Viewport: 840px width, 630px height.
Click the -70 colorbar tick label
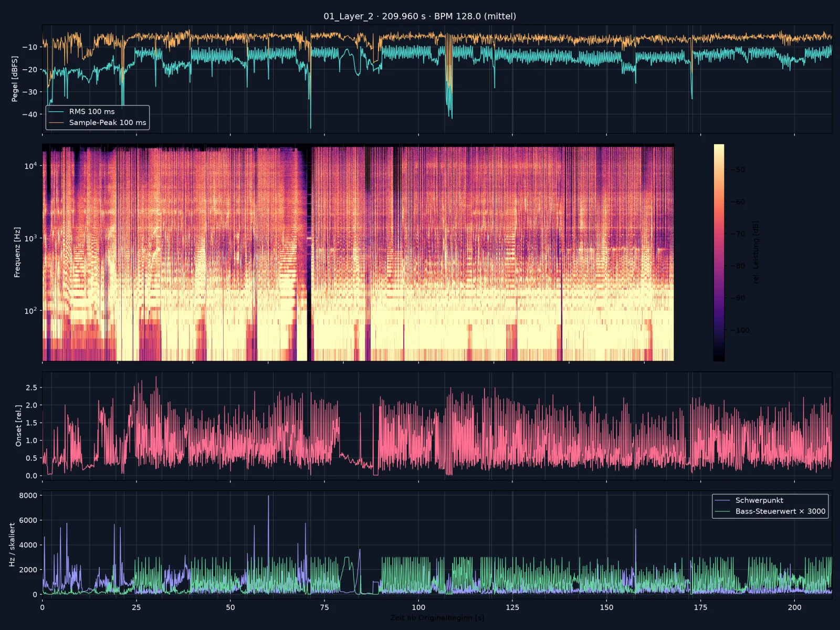pos(737,234)
